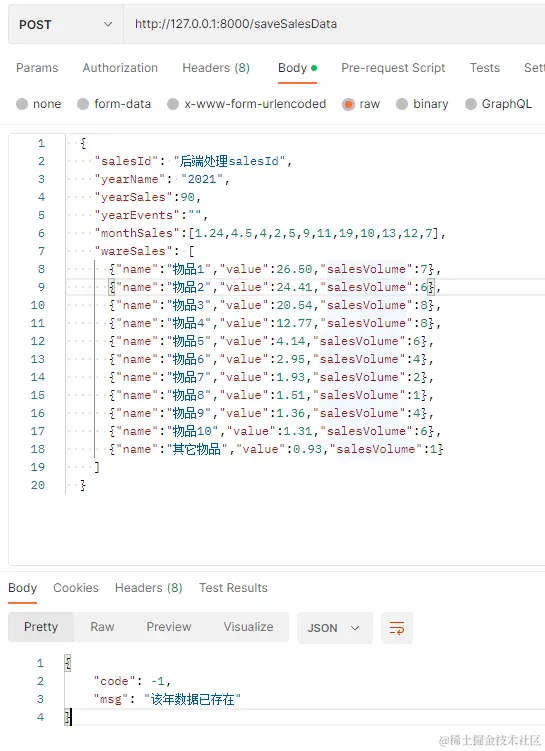Click the "yearEvents" key text
Image resolution: width=545 pixels, height=751 pixels.
pyautogui.click(x=137, y=215)
